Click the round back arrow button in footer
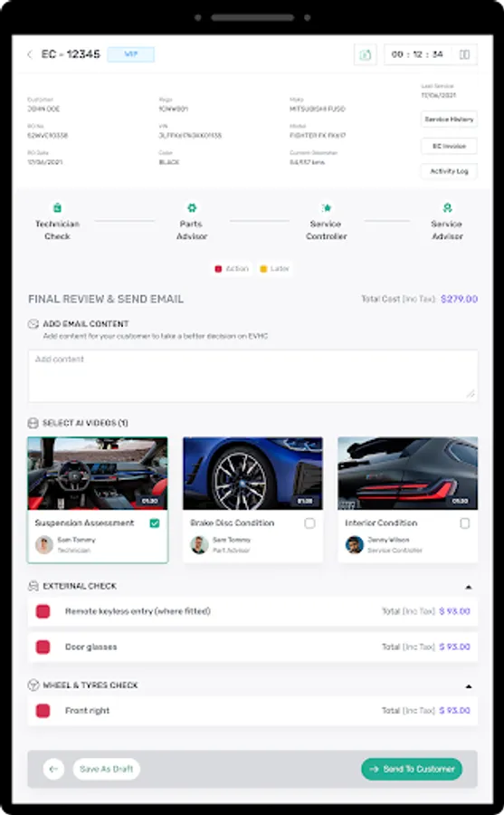504x815 pixels. [x=53, y=769]
